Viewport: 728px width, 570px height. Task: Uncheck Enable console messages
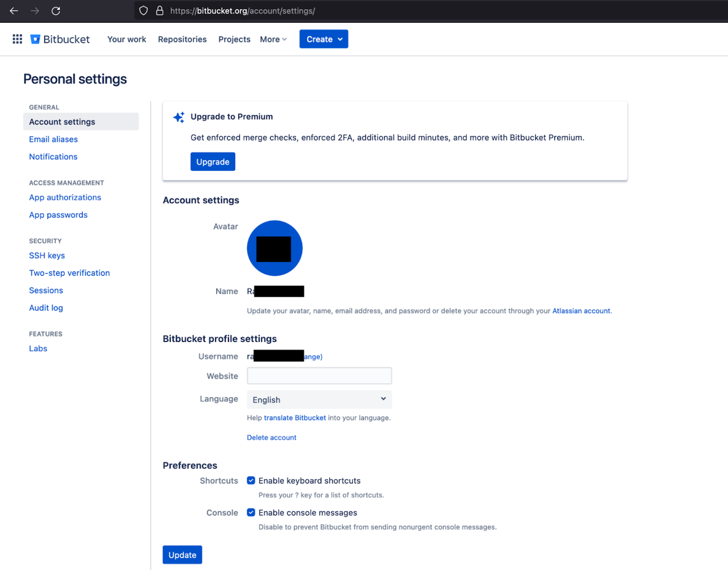pyautogui.click(x=251, y=512)
